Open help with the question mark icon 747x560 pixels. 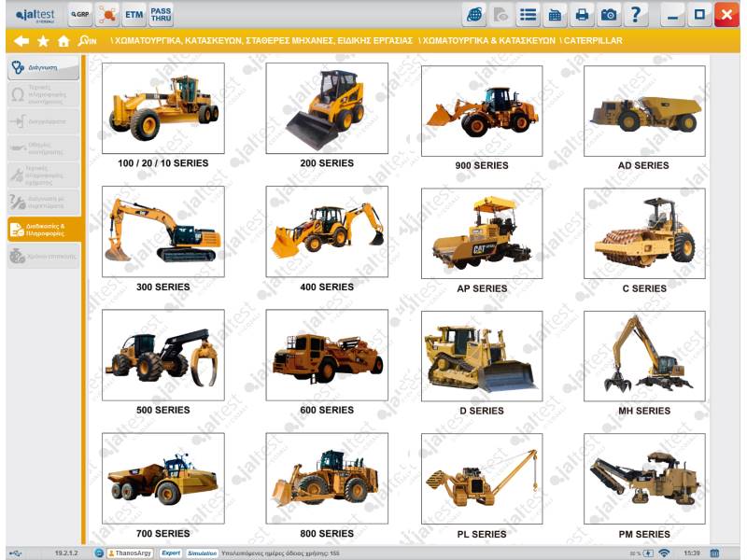(x=635, y=14)
